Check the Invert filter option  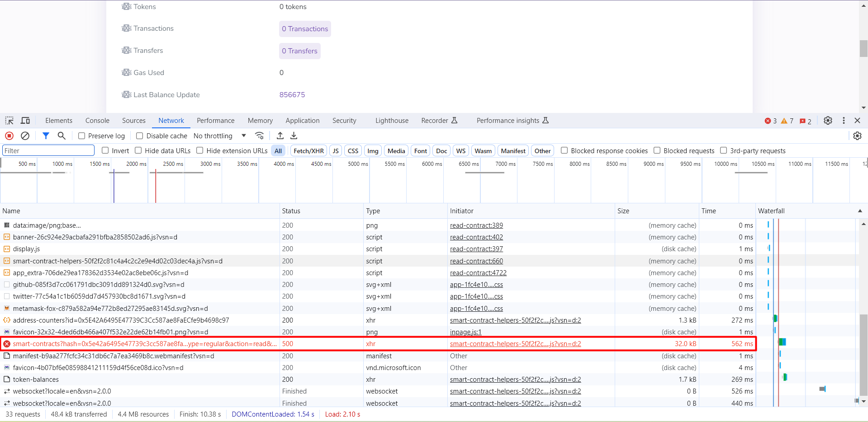(x=104, y=150)
